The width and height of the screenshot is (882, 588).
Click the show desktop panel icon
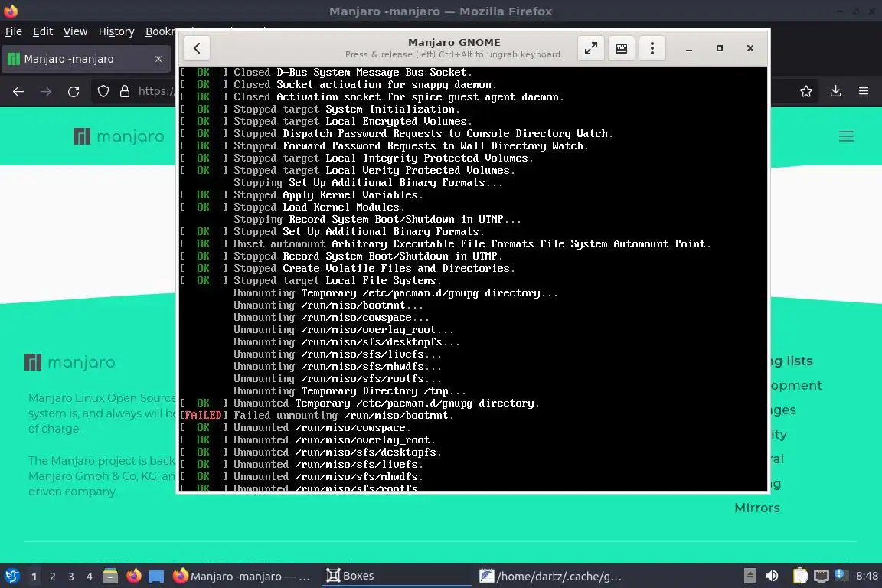tap(156, 577)
